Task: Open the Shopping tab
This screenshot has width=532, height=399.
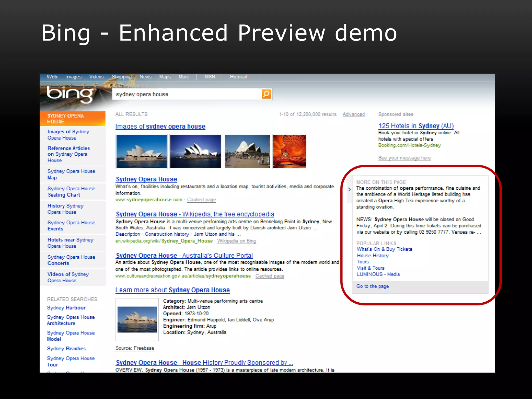Action: (x=122, y=77)
